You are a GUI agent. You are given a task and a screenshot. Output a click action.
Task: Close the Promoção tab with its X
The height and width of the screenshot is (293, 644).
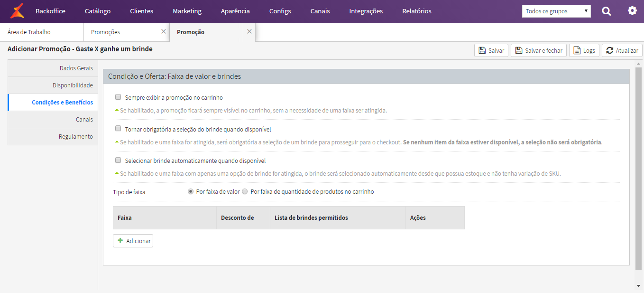click(249, 31)
